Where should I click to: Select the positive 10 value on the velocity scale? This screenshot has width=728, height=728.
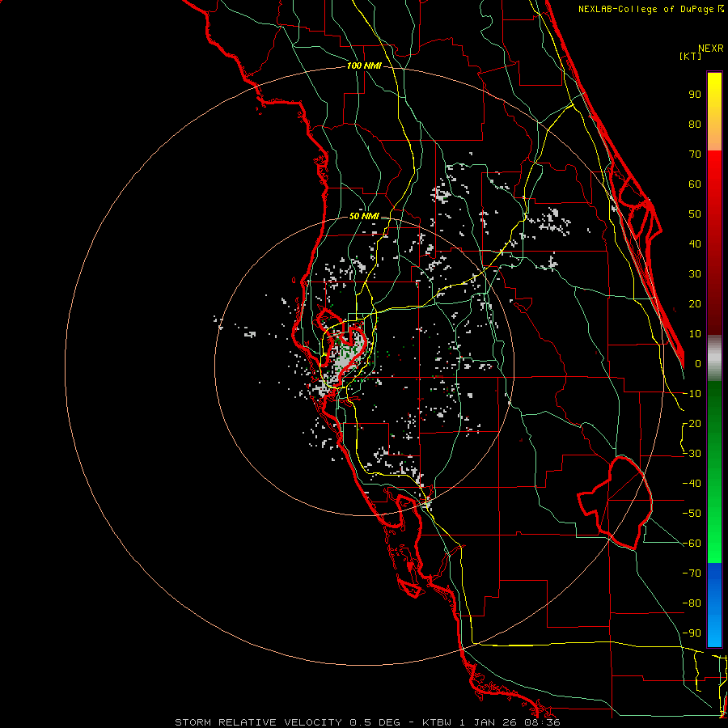click(x=695, y=334)
